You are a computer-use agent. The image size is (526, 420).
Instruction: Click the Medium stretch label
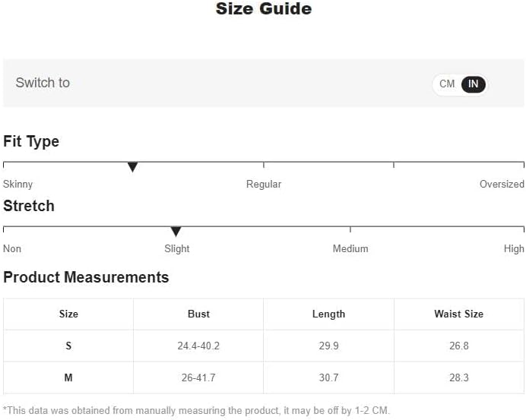pos(350,248)
